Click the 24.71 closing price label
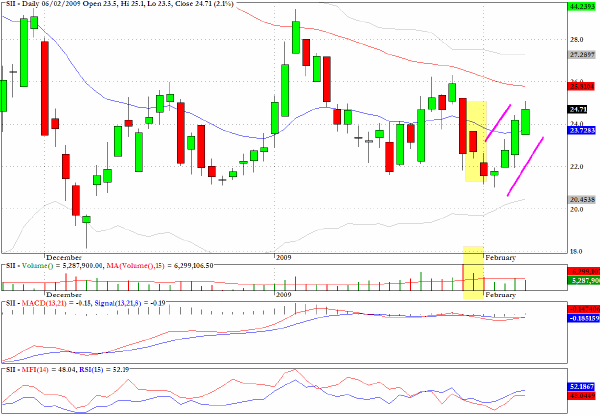 (578, 109)
